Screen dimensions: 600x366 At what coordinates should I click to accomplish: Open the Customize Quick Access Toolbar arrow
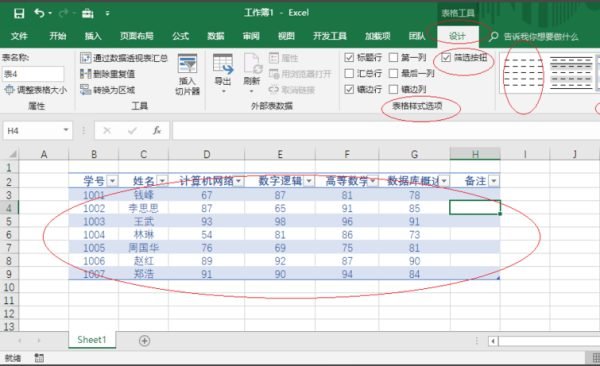click(x=108, y=13)
